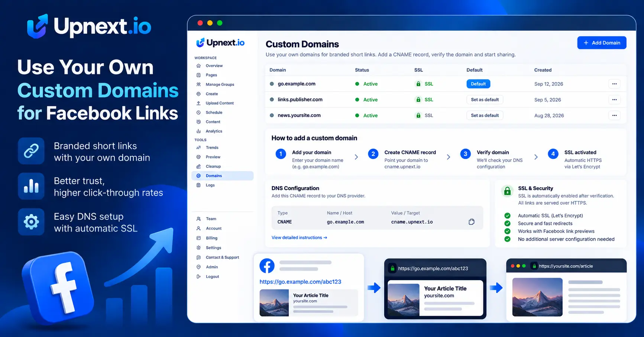Click the Analytics chart icon
The image size is (644, 337).
[198, 131]
